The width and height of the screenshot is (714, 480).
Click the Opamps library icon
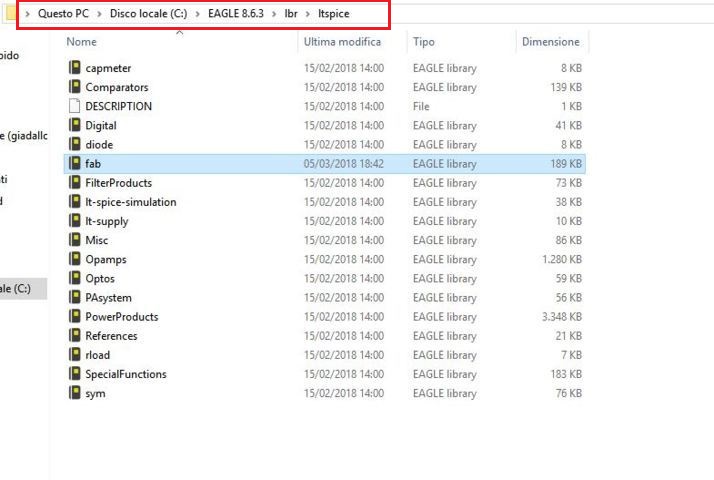pos(75,259)
